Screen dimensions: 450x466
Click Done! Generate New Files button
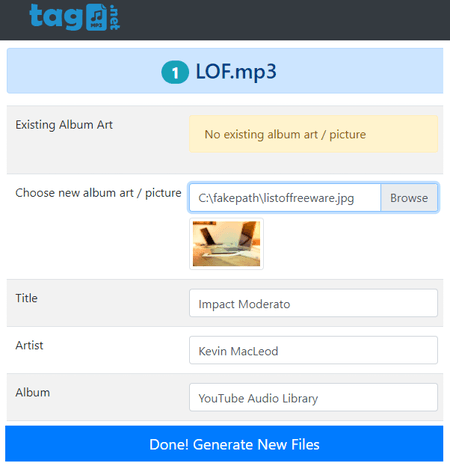click(224, 444)
